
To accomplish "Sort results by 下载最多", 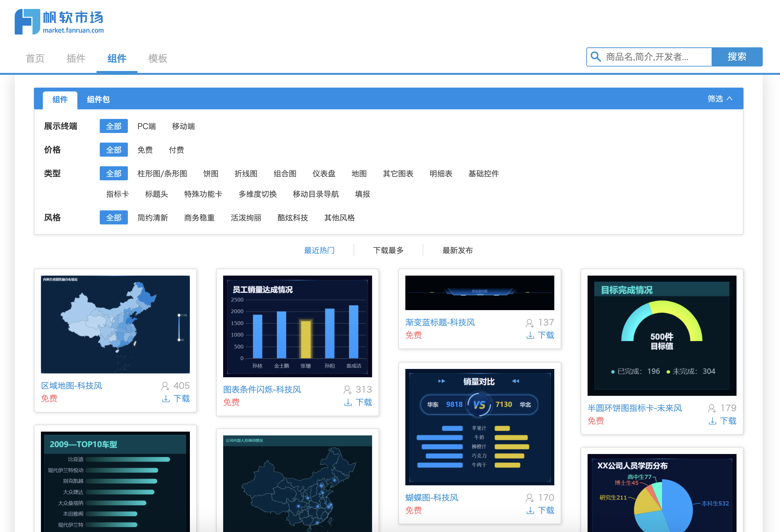I will (388, 250).
